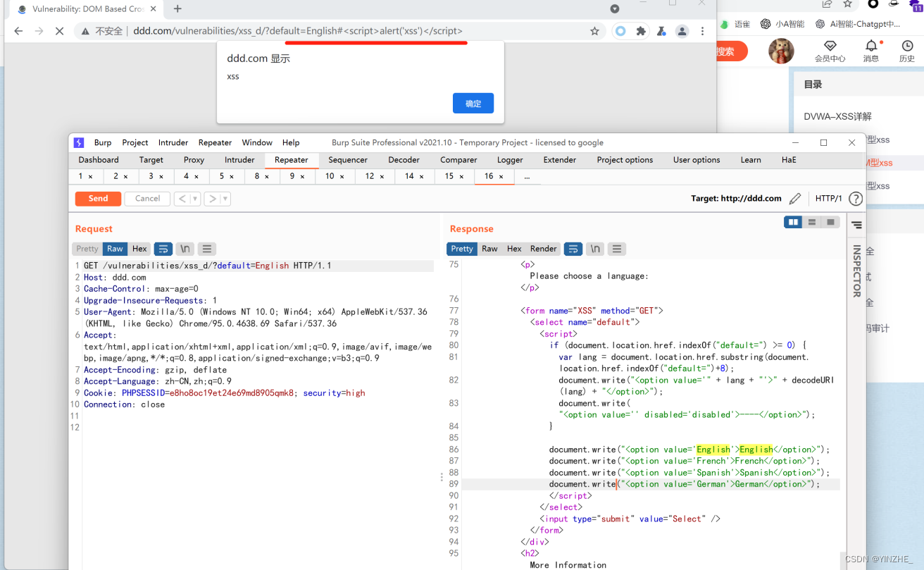Click the circular blue extension icon in Chrome

tap(620, 31)
